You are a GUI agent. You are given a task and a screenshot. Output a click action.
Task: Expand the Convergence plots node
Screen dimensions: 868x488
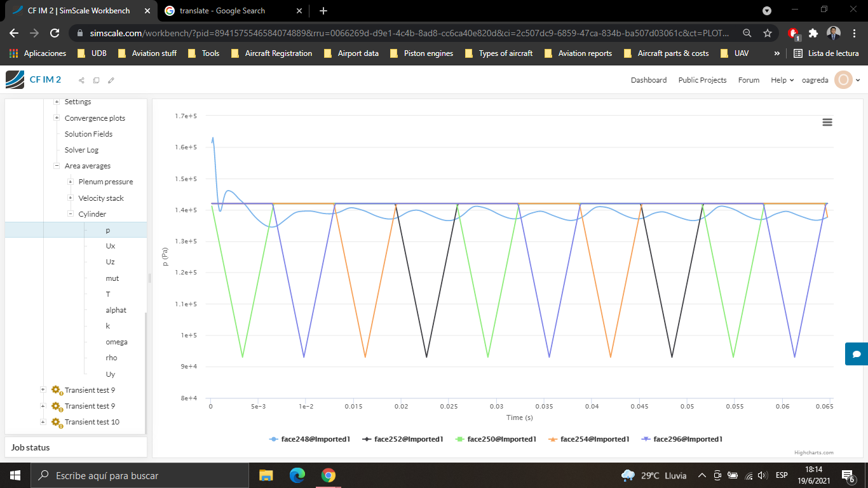point(57,118)
